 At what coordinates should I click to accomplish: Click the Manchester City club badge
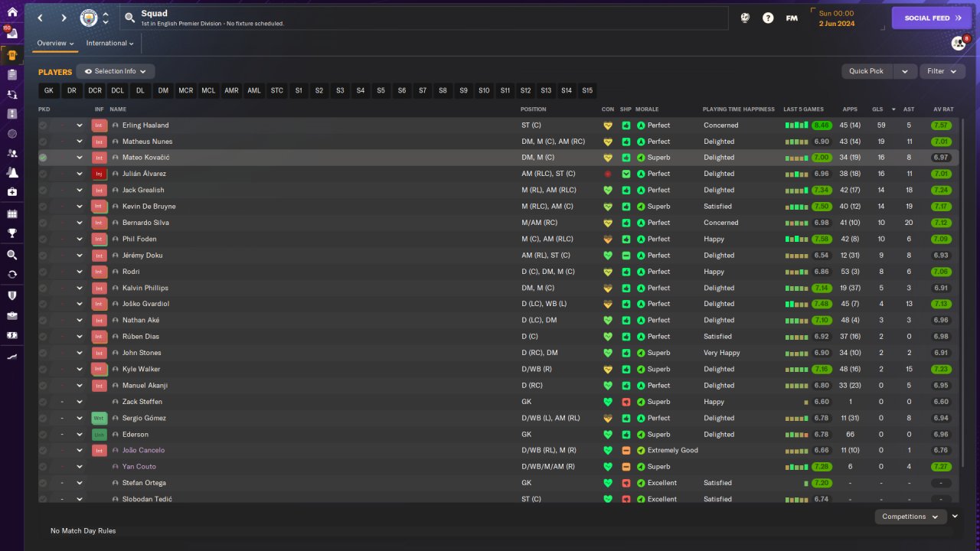[89, 18]
